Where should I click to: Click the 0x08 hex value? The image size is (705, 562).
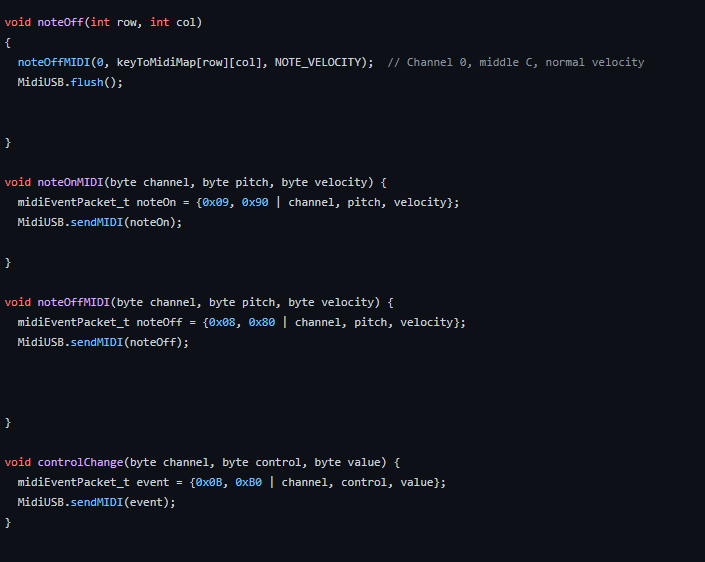tap(221, 322)
